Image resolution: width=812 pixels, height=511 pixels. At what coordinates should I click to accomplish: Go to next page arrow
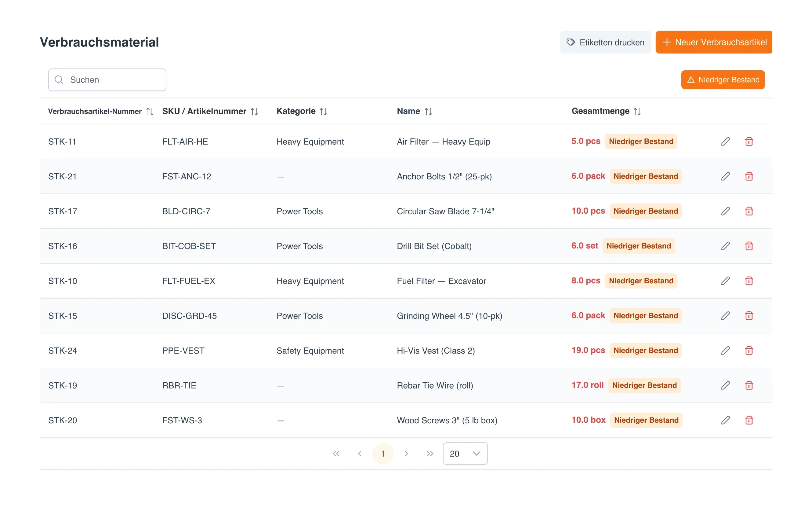pos(406,453)
